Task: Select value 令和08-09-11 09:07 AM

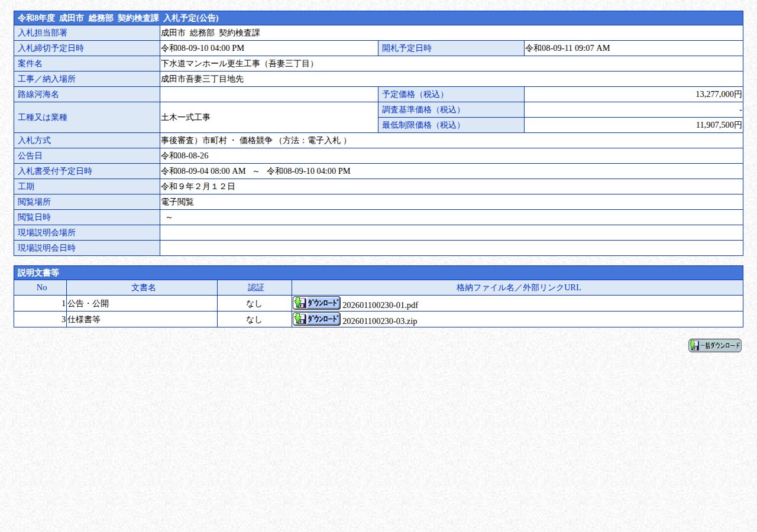Action: [x=567, y=48]
